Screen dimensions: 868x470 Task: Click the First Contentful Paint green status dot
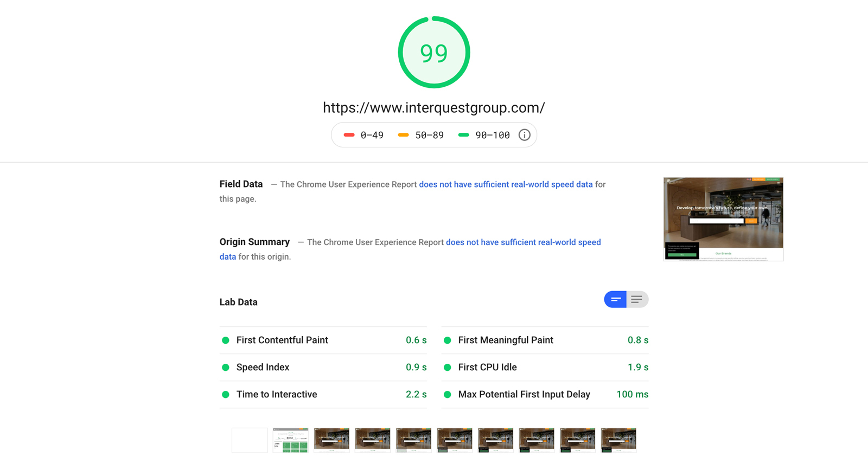[226, 340]
